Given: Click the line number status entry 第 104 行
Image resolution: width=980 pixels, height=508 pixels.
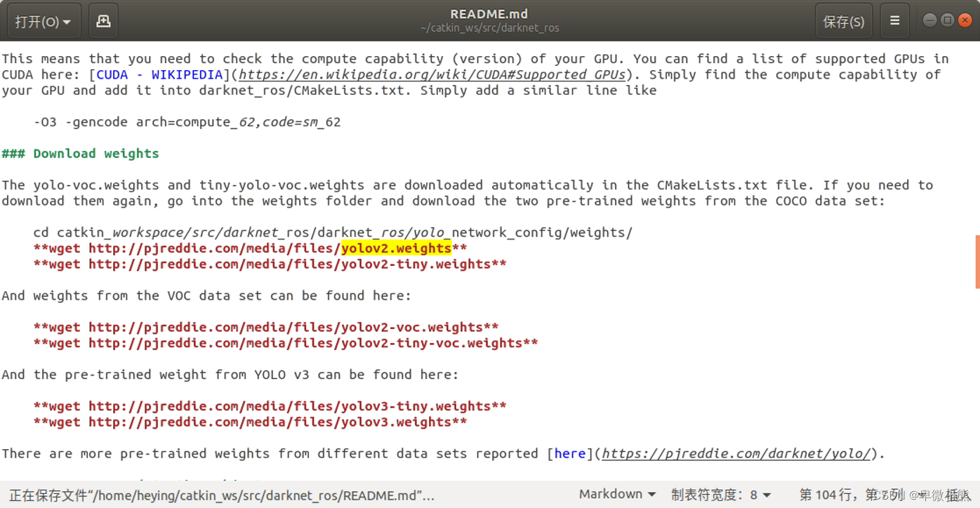Looking at the screenshot, I should [x=828, y=494].
